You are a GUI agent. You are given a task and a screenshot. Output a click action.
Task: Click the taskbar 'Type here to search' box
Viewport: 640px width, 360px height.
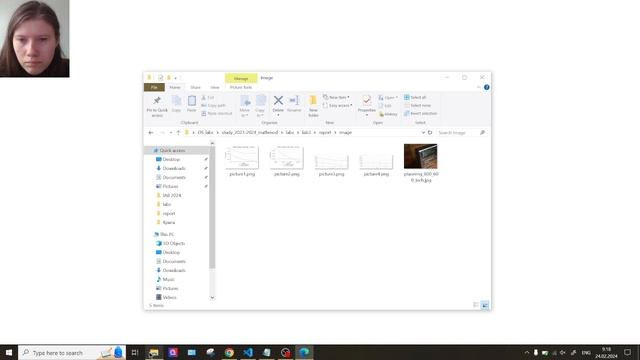72,353
